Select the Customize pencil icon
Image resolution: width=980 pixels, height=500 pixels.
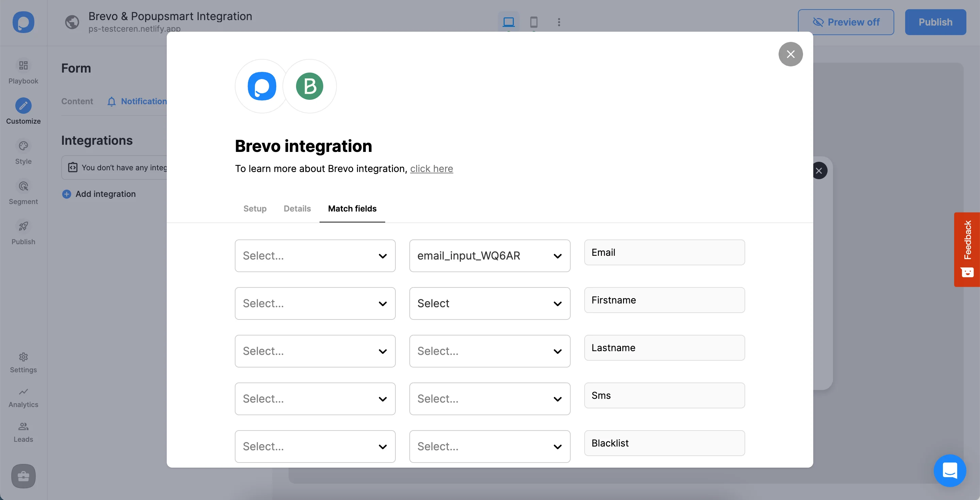click(x=23, y=106)
